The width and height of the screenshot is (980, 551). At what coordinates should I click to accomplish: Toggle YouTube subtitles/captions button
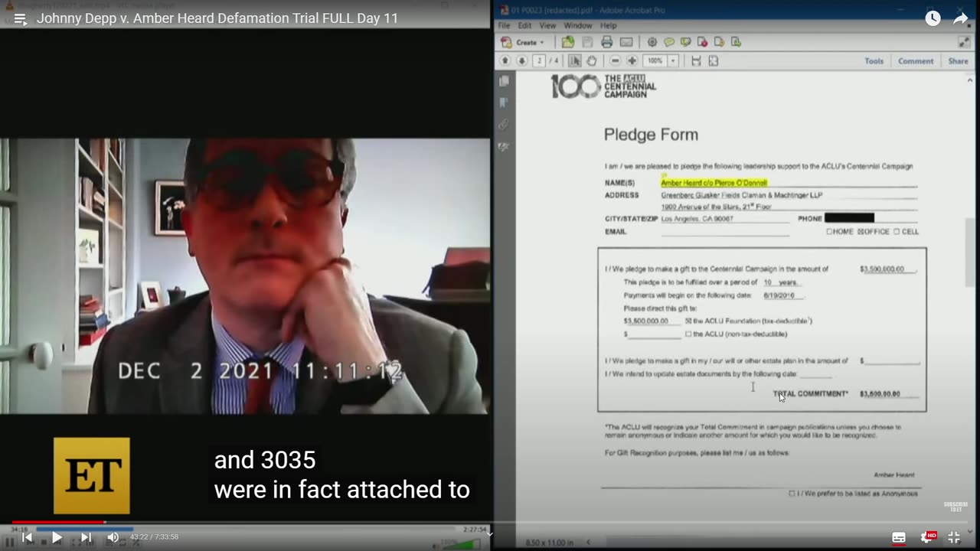899,537
